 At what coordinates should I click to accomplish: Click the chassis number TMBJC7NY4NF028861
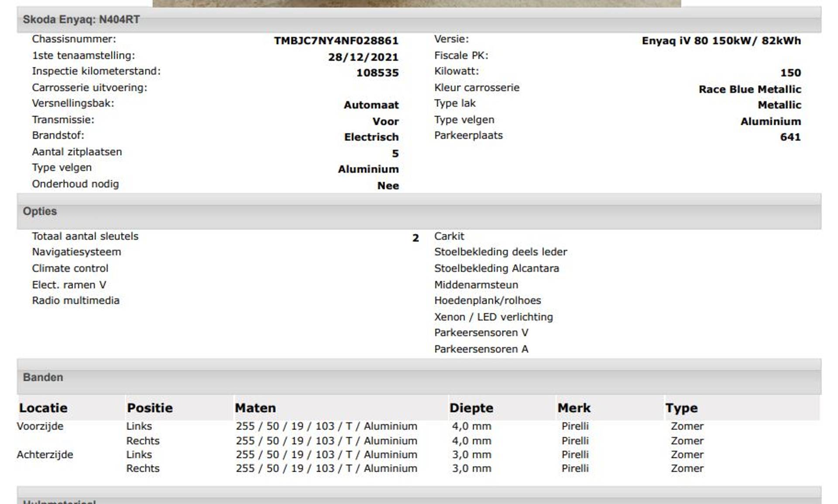(x=336, y=41)
